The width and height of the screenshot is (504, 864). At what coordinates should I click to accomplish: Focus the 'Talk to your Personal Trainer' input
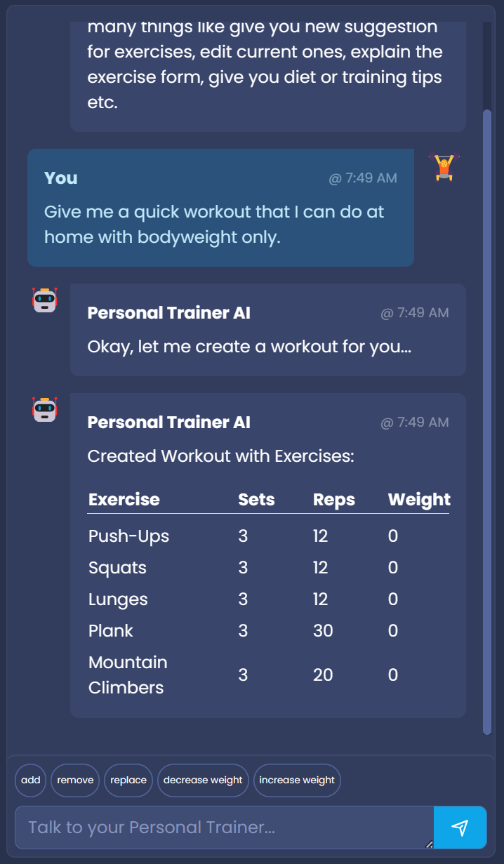[x=225, y=828]
